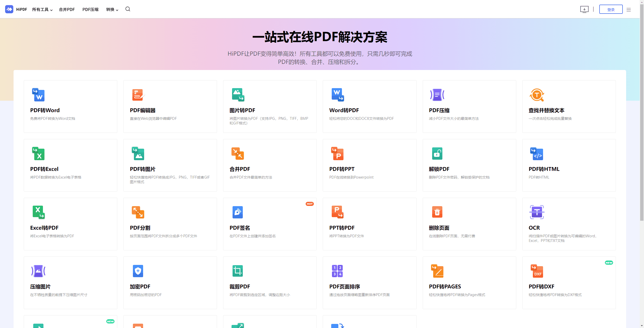Click the 压缩图片 tool icon

pyautogui.click(x=38, y=271)
